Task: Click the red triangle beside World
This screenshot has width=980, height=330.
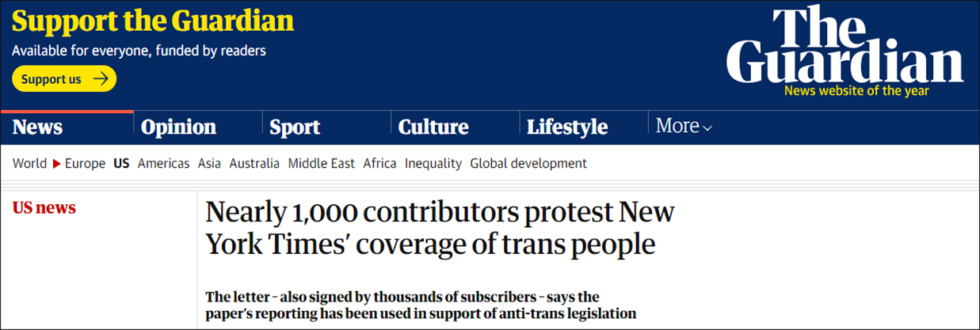Action: [x=56, y=164]
